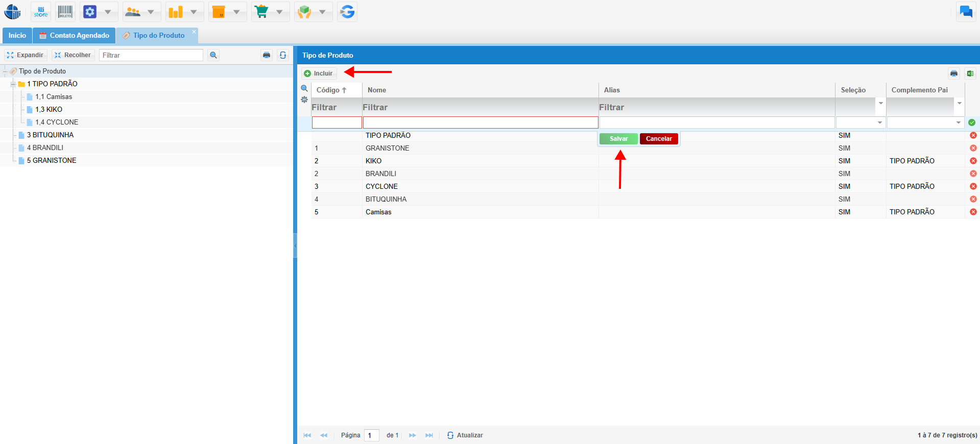
Task: Collapse the 1 TIPO PADRÃO tree node
Action: click(13, 84)
